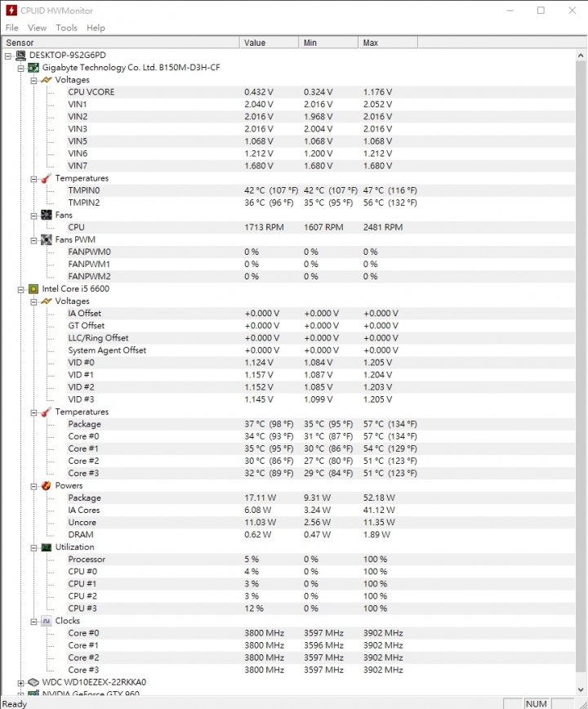This screenshot has width=588, height=709.
Task: Click the Ready status bar text
Action: (15, 703)
